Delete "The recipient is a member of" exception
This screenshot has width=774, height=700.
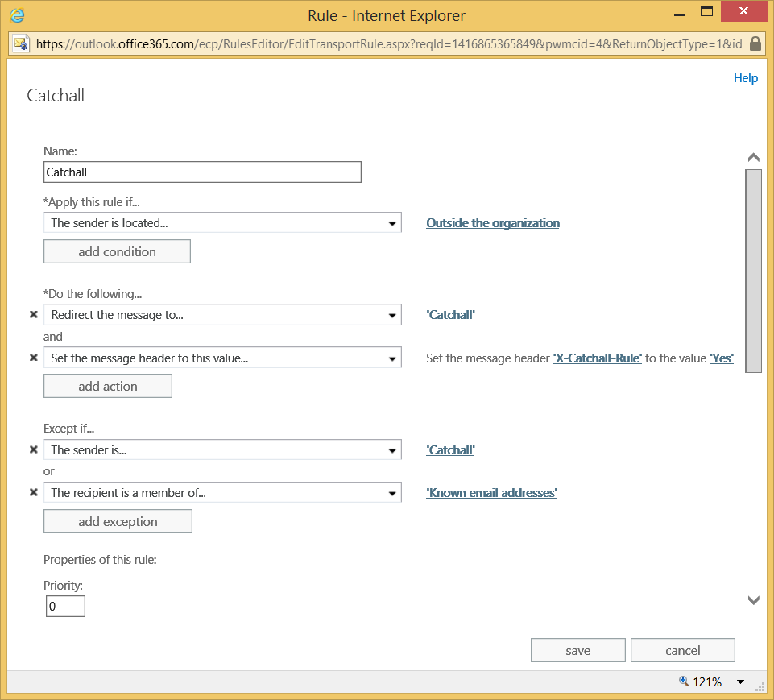click(x=33, y=492)
